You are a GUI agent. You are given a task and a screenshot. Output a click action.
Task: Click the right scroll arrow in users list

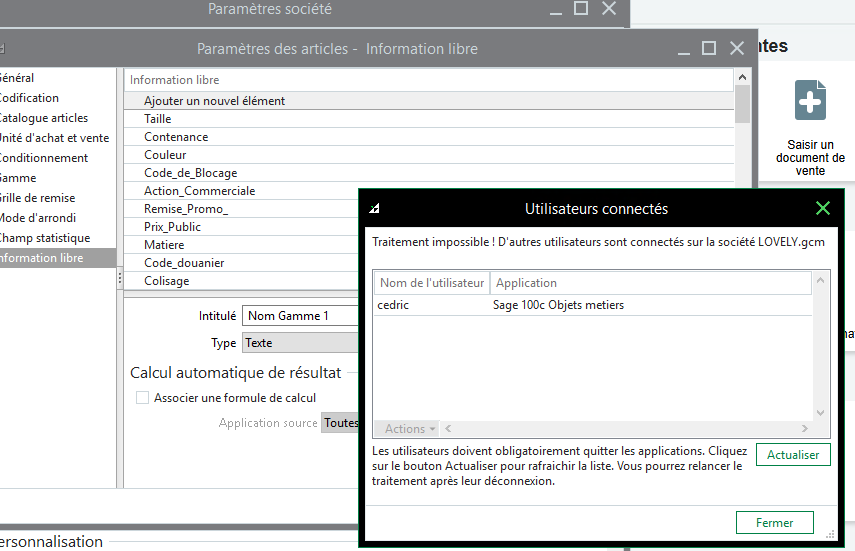point(804,429)
